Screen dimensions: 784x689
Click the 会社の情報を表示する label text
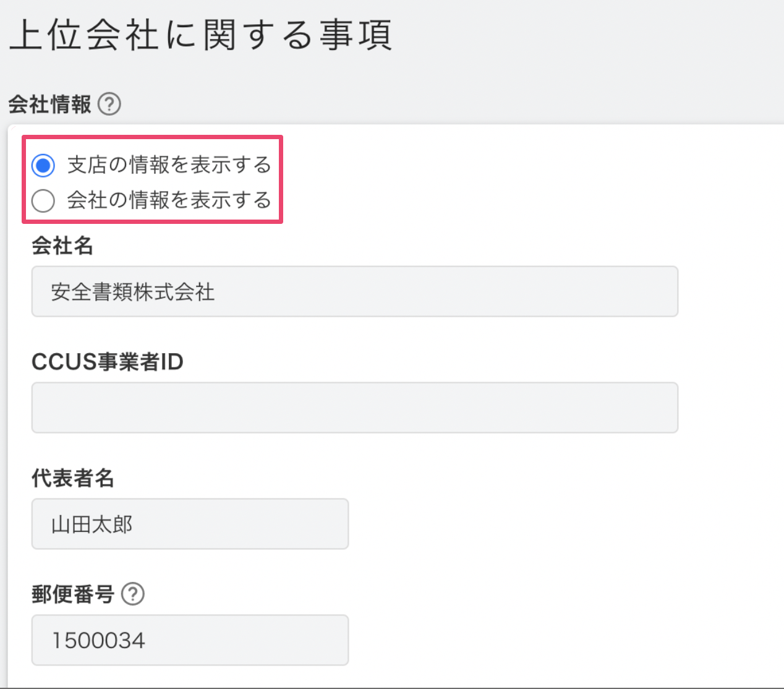tap(169, 200)
